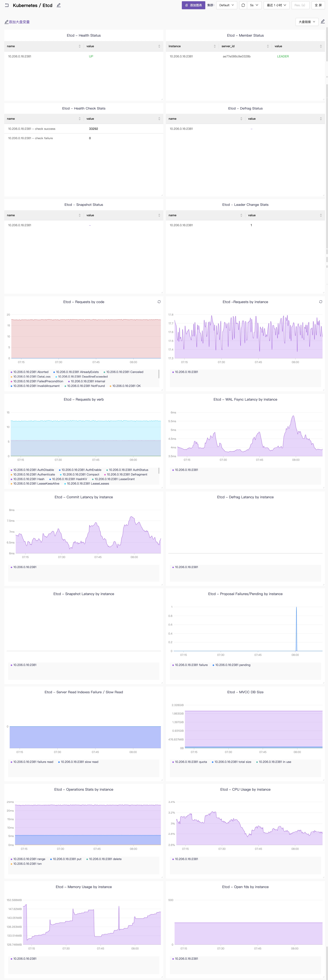Toggle range legend in Operations Stats

[x=28, y=859]
